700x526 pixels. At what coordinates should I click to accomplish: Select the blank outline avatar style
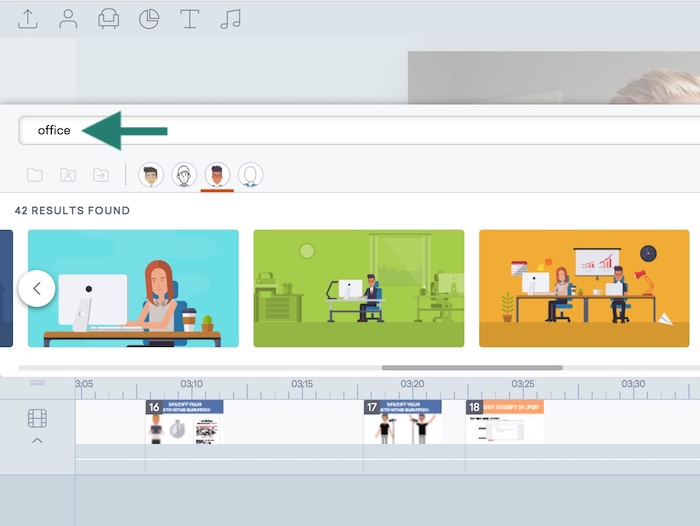[x=250, y=175]
